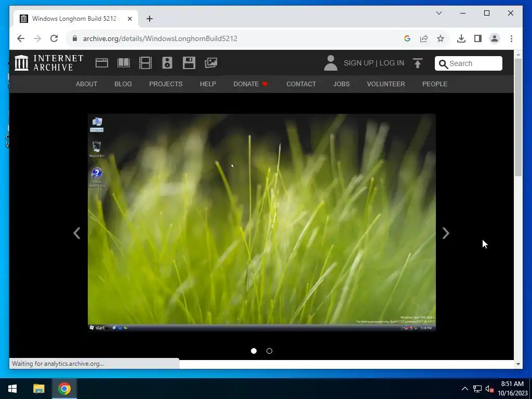Toggle Chrome side panel
Screen dimensions: 532x399
(x=478, y=38)
